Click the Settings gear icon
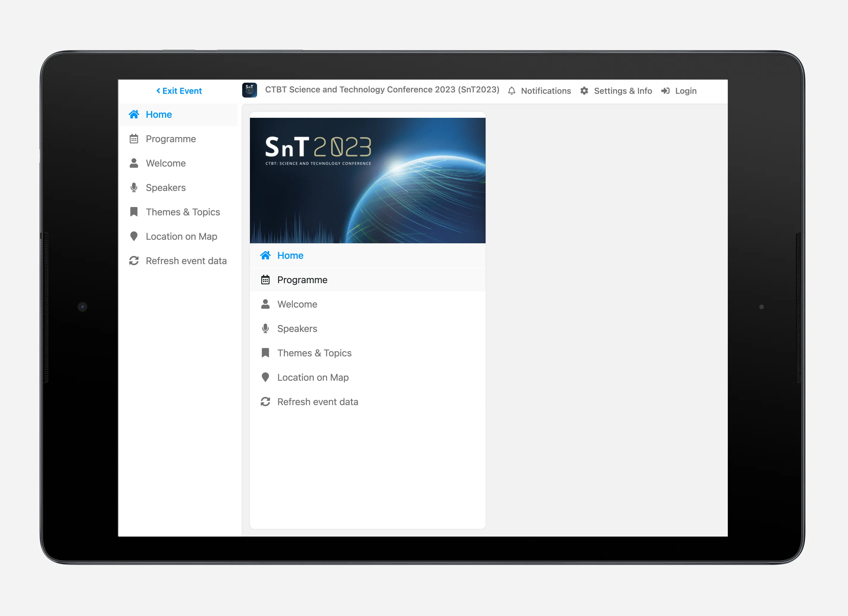This screenshot has width=848, height=616. [x=584, y=91]
